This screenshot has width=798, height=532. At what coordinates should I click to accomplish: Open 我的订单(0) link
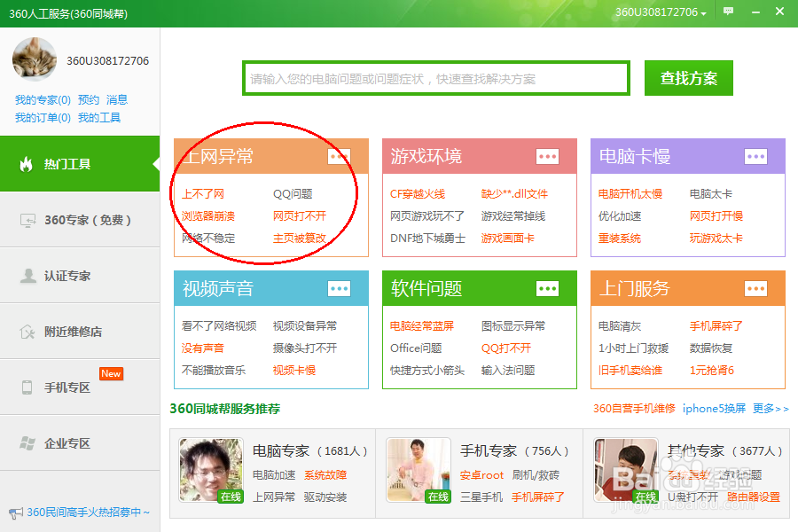click(x=43, y=118)
